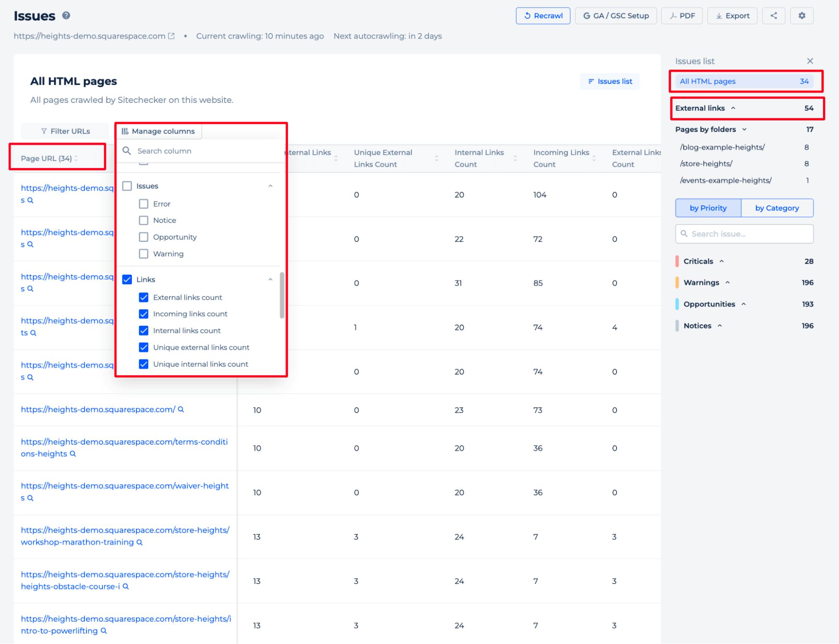Uncheck Unique internal links count checkbox
The height and width of the screenshot is (644, 839).
(x=144, y=364)
